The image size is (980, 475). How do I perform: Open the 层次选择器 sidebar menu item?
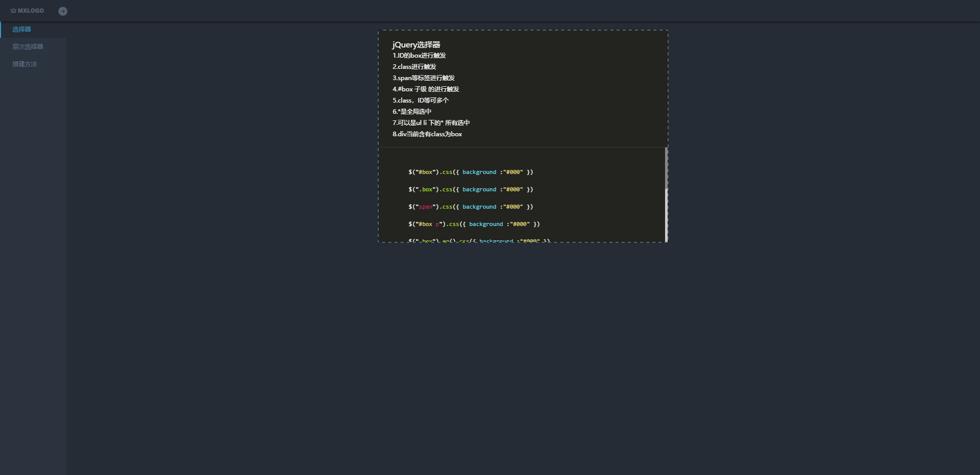pos(33,46)
